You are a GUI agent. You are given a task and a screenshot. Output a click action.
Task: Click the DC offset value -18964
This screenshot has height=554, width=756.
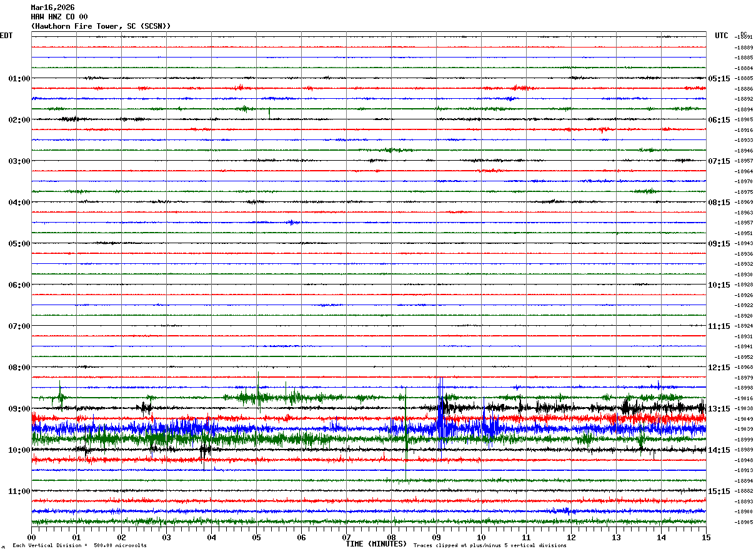744,171
